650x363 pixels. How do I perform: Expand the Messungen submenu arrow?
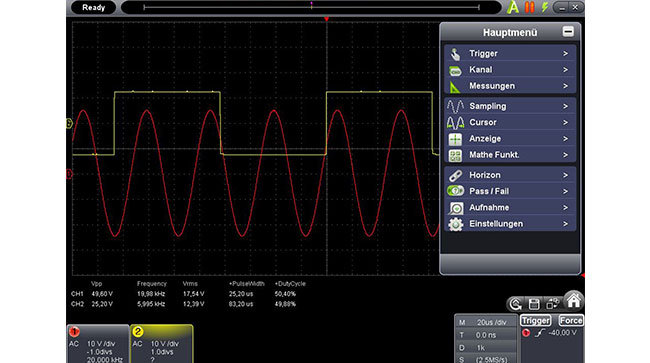[565, 86]
